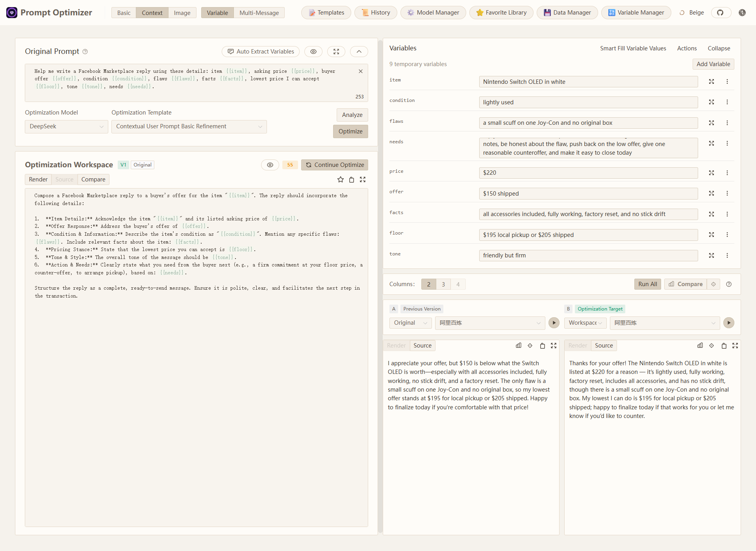Screen dimensions: 756x551
Task: Clear the original prompt with the X icon
Action: [360, 71]
